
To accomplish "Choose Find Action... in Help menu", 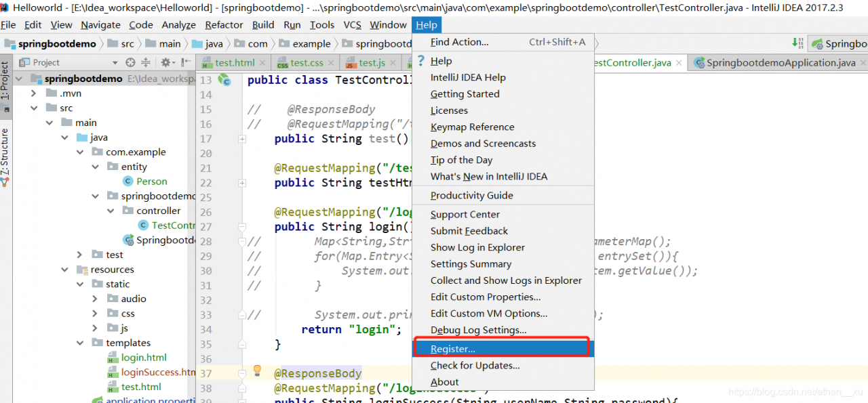I will click(x=503, y=42).
